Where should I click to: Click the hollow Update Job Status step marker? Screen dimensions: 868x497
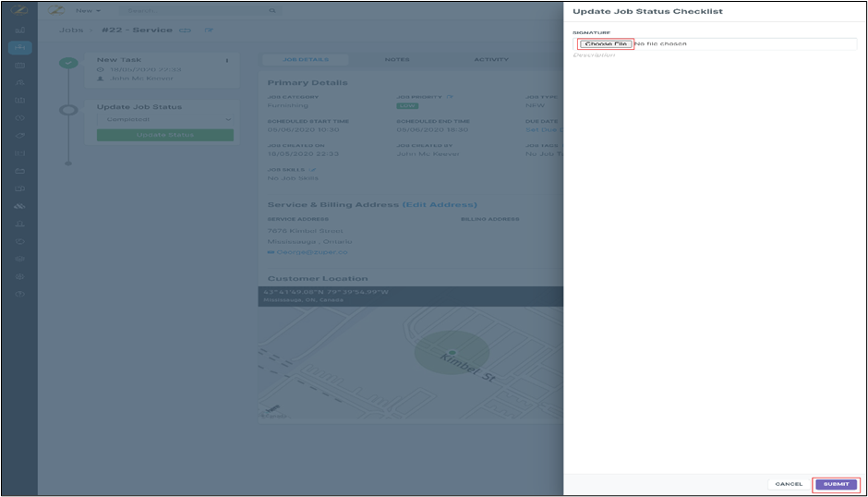point(68,110)
